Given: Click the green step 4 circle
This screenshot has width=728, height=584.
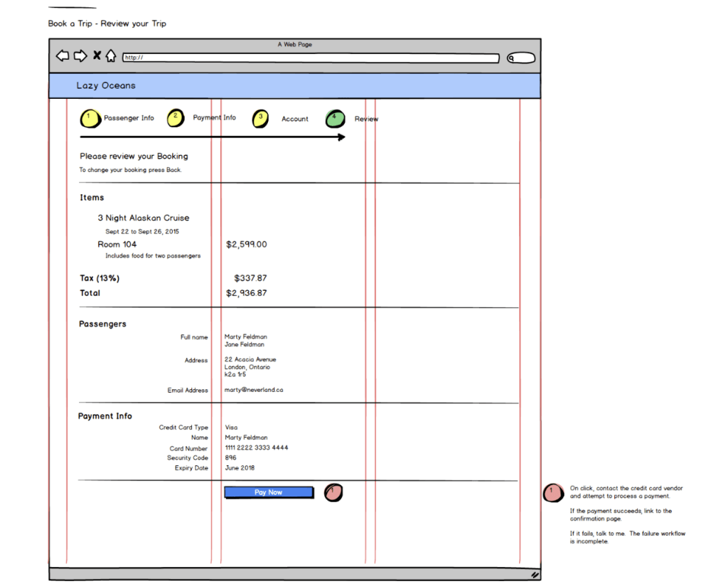Looking at the screenshot, I should (x=335, y=119).
